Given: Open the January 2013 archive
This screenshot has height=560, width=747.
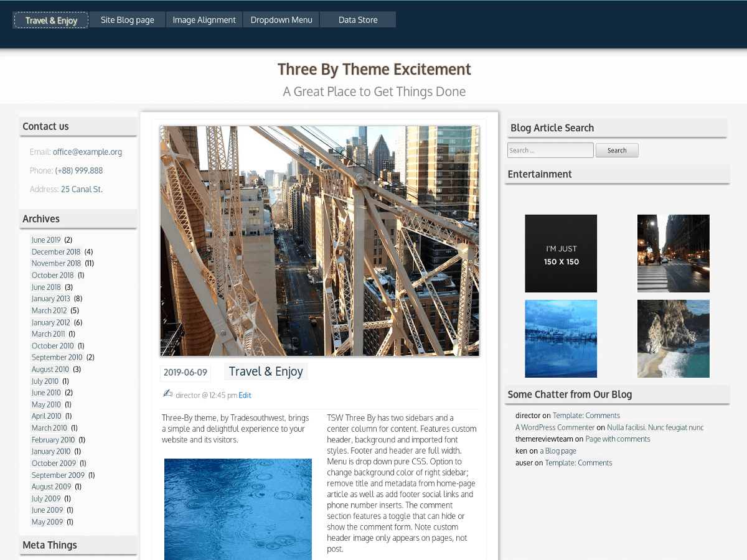Looking at the screenshot, I should click(51, 299).
